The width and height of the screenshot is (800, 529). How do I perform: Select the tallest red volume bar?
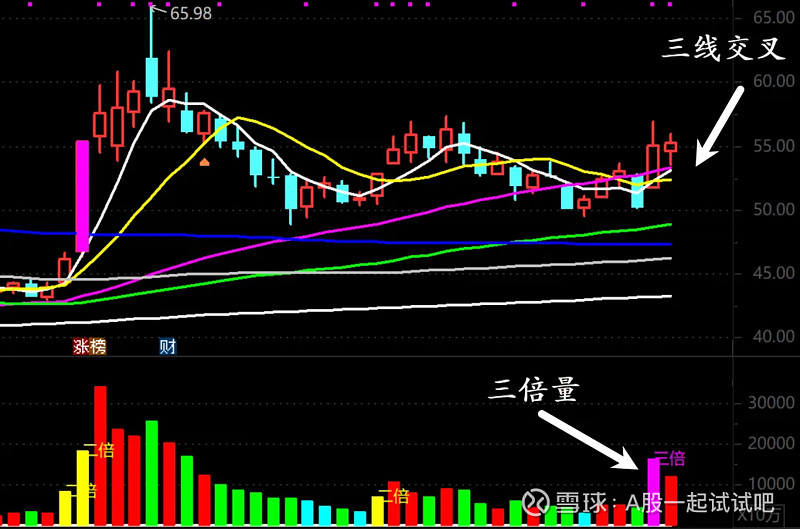(x=101, y=456)
